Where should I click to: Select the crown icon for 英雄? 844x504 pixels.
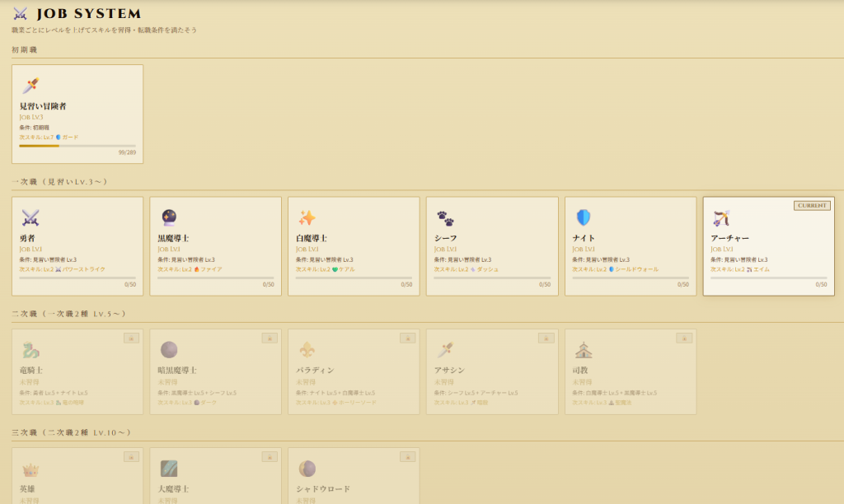click(30, 469)
